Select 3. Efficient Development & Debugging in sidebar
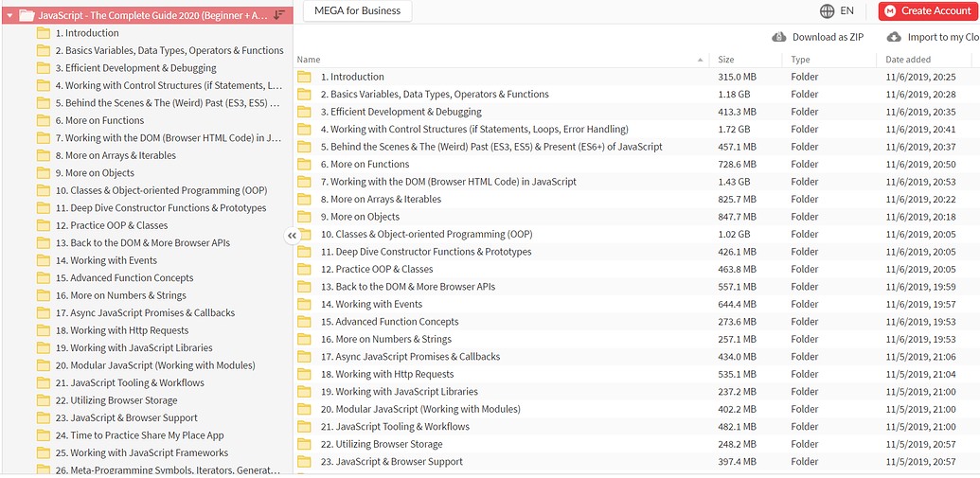The height and width of the screenshot is (478, 980). 135,68
